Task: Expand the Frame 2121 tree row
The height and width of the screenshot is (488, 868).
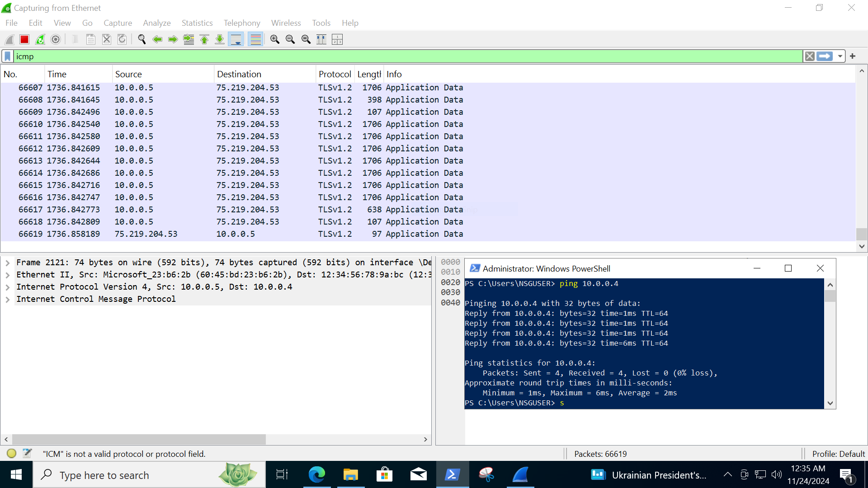Action: (8, 263)
